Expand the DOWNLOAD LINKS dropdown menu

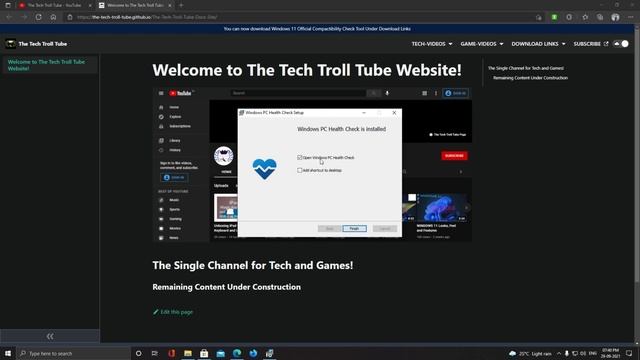pyautogui.click(x=538, y=44)
